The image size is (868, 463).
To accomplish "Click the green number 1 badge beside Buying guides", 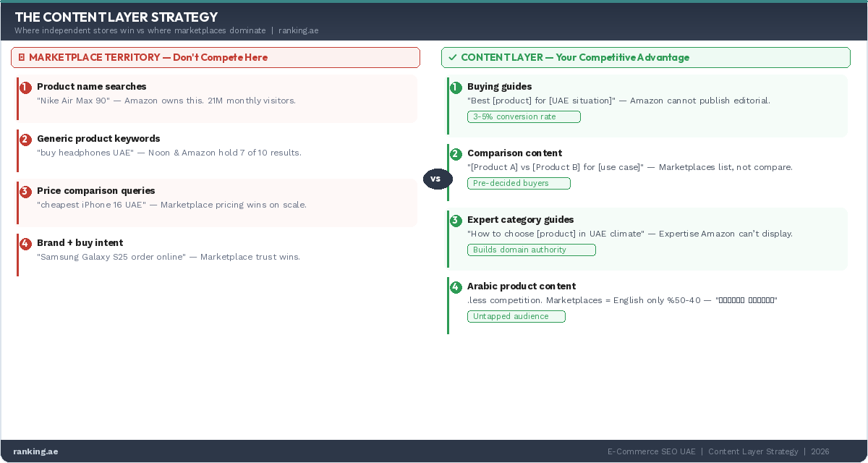I will (456, 88).
